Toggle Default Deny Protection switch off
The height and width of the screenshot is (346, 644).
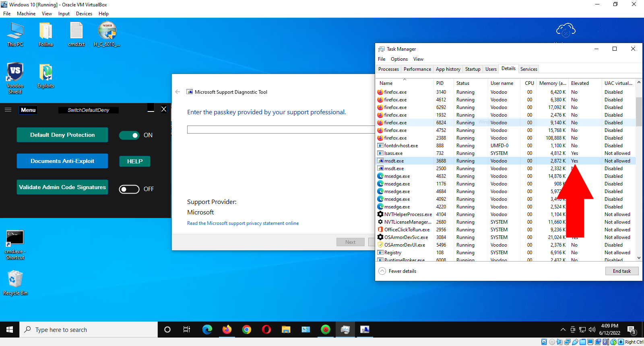[129, 135]
